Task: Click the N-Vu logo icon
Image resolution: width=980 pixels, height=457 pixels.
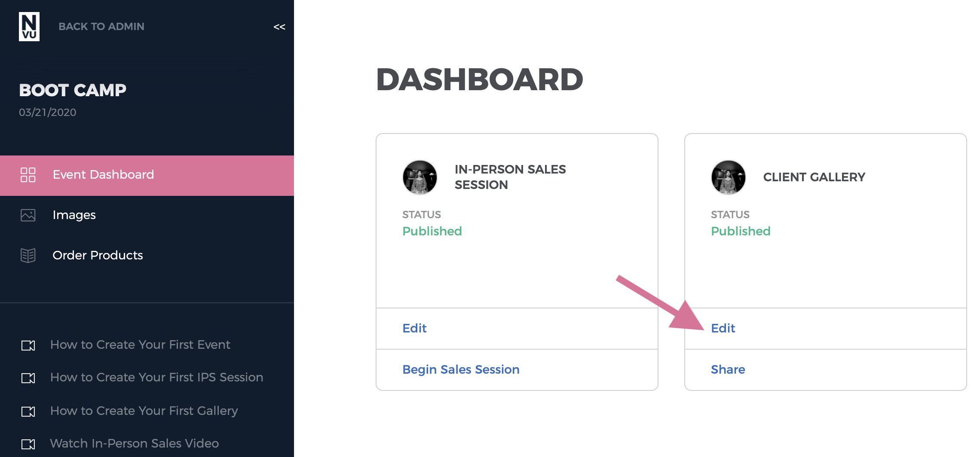Action: tap(29, 27)
